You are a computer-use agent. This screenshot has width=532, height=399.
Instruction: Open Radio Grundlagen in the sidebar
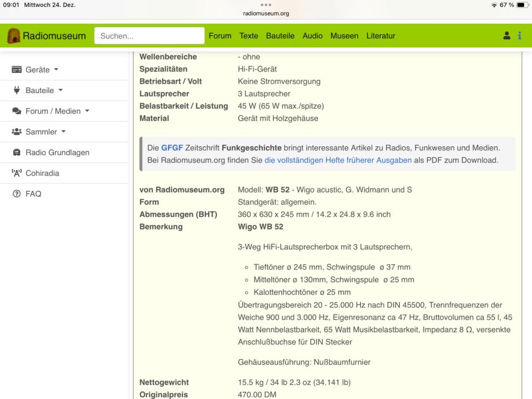click(x=57, y=153)
